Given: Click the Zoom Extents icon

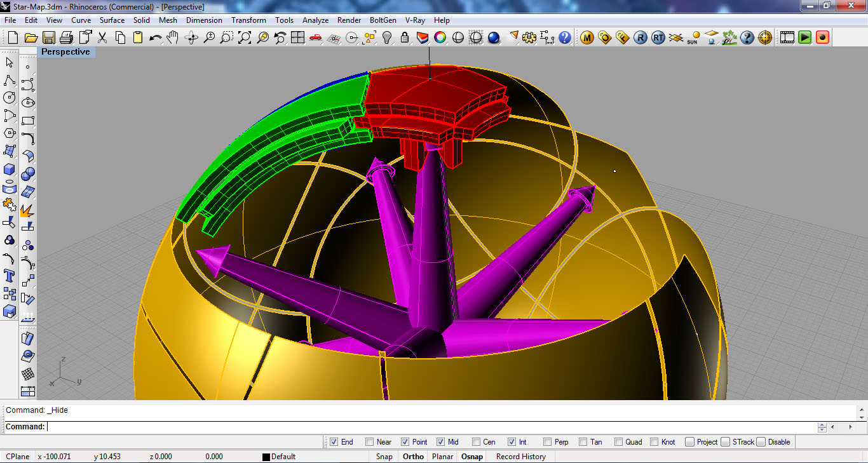Looking at the screenshot, I should [245, 38].
